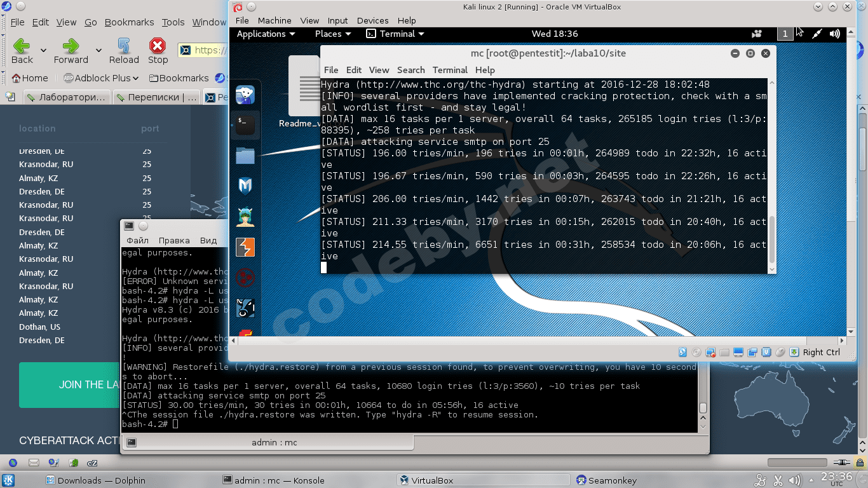Click the workspace 1 indicator in Kali panel
The image size is (868, 488).
coord(785,34)
